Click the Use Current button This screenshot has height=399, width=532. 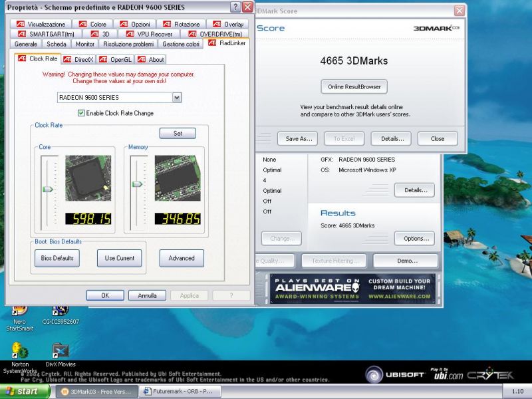120,258
